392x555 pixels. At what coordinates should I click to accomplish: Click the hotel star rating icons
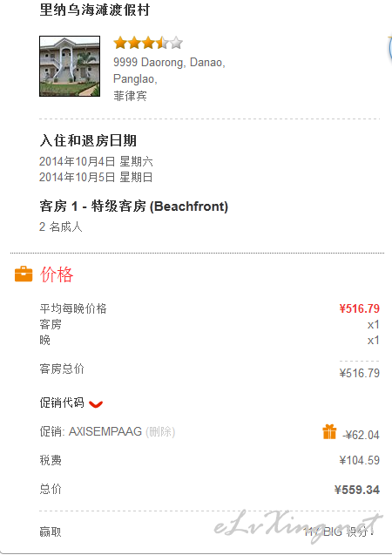click(148, 43)
